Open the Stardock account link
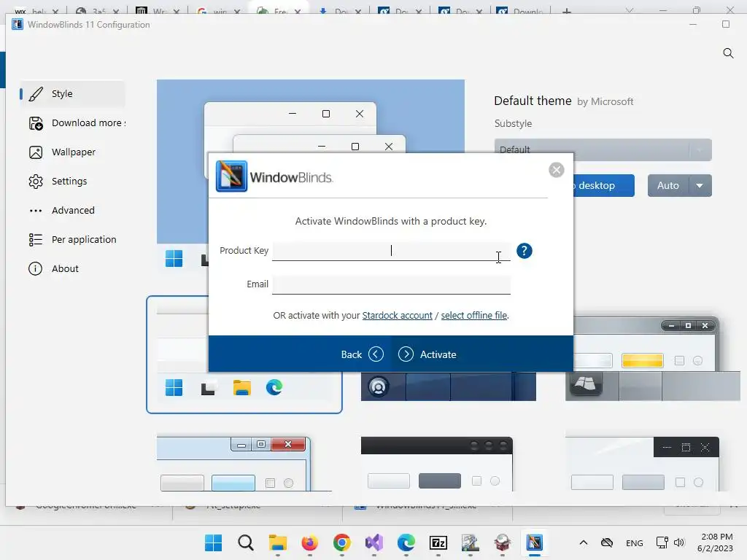The height and width of the screenshot is (560, 747). [x=398, y=315]
